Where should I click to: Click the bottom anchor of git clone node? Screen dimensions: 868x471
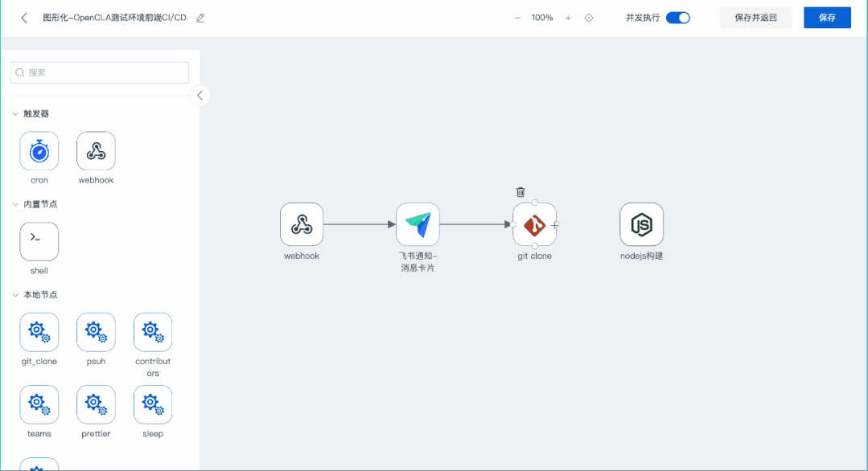point(535,246)
